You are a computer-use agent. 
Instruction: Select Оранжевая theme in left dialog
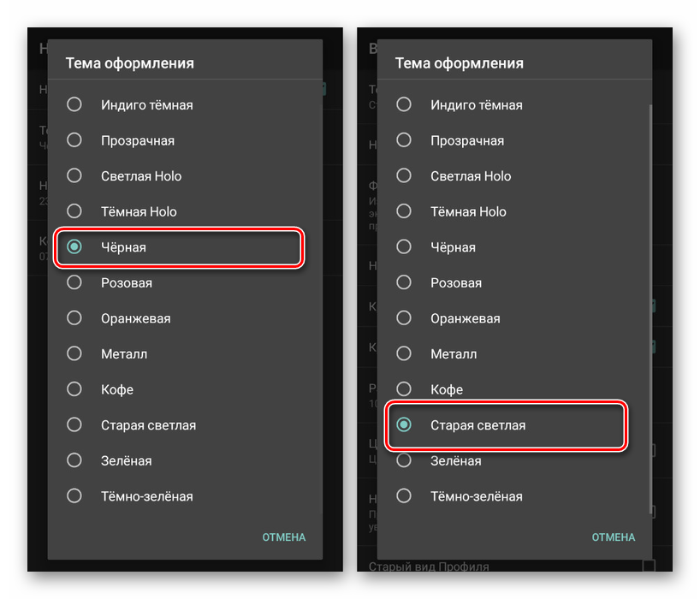75,318
